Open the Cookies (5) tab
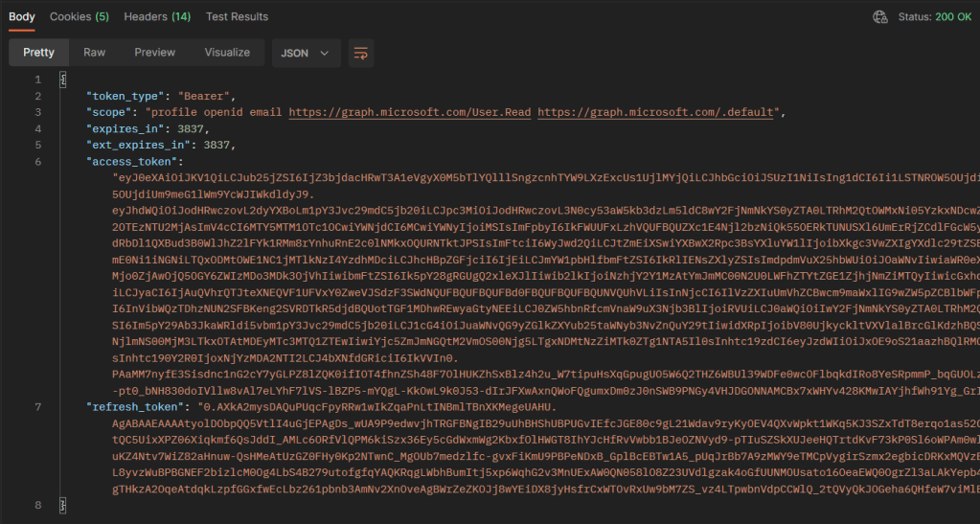This screenshot has height=524, width=980. (x=79, y=16)
